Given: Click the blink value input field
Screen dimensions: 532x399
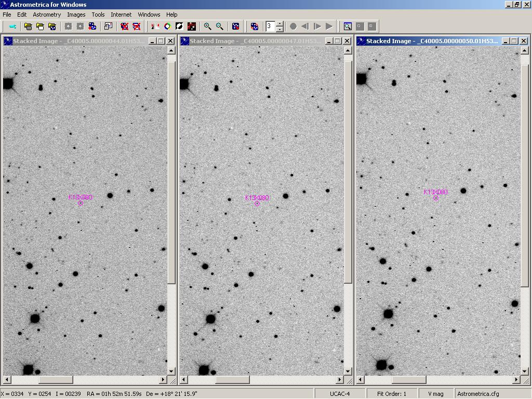Looking at the screenshot, I should coord(270,26).
